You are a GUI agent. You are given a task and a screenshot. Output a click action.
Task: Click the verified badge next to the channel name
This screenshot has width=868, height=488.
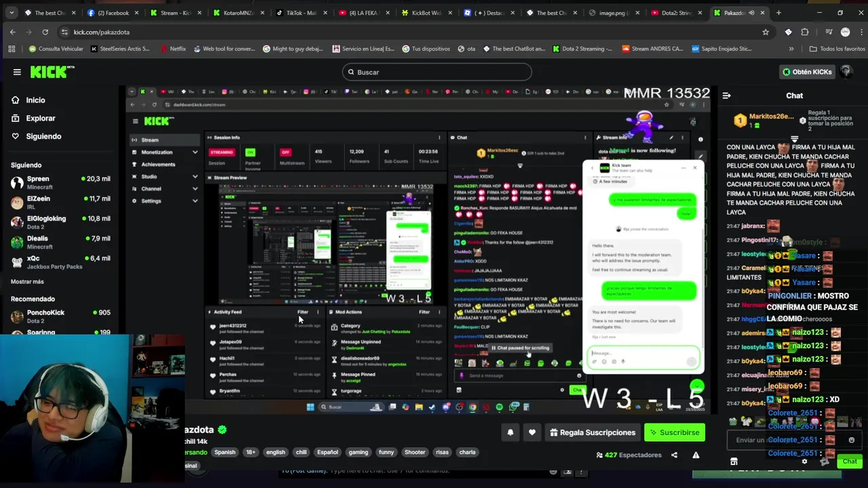[222, 430]
